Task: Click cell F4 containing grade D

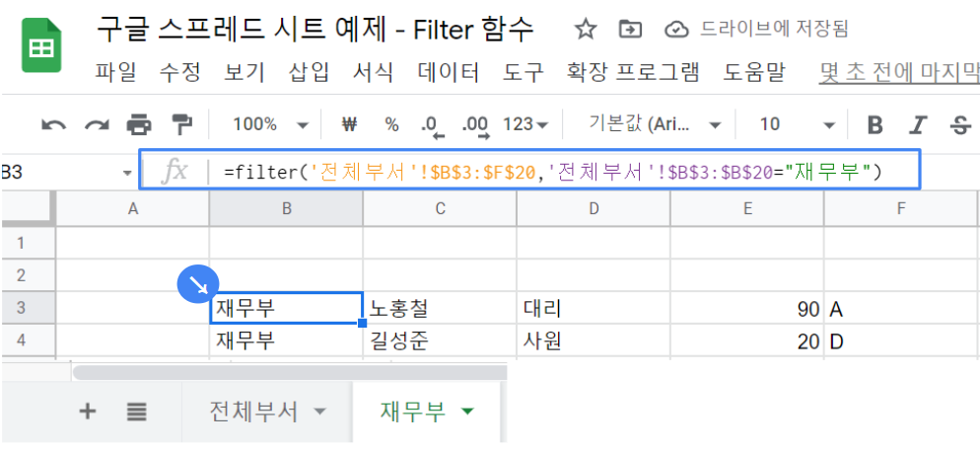Action: coord(900,340)
